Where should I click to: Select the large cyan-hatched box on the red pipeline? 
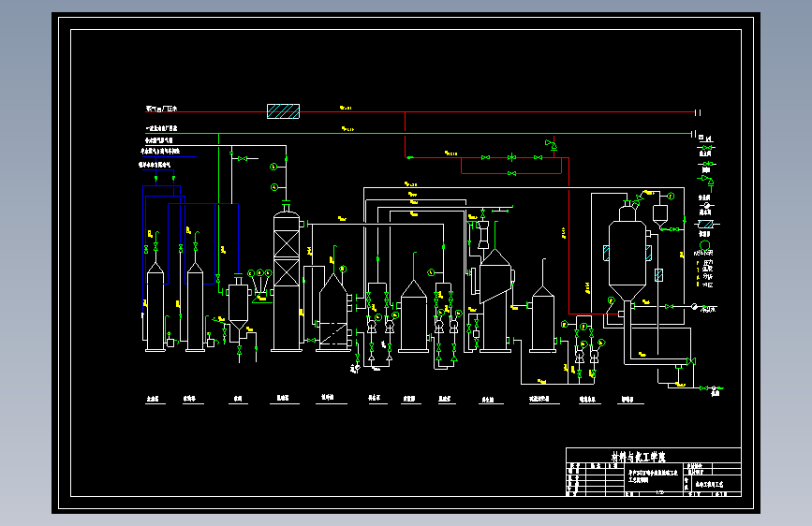point(283,111)
